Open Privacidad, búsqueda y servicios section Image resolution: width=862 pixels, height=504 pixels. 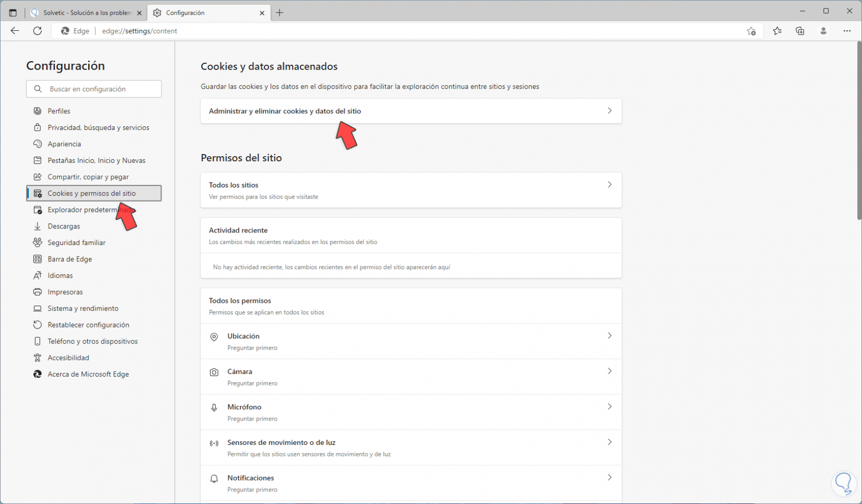coord(98,127)
